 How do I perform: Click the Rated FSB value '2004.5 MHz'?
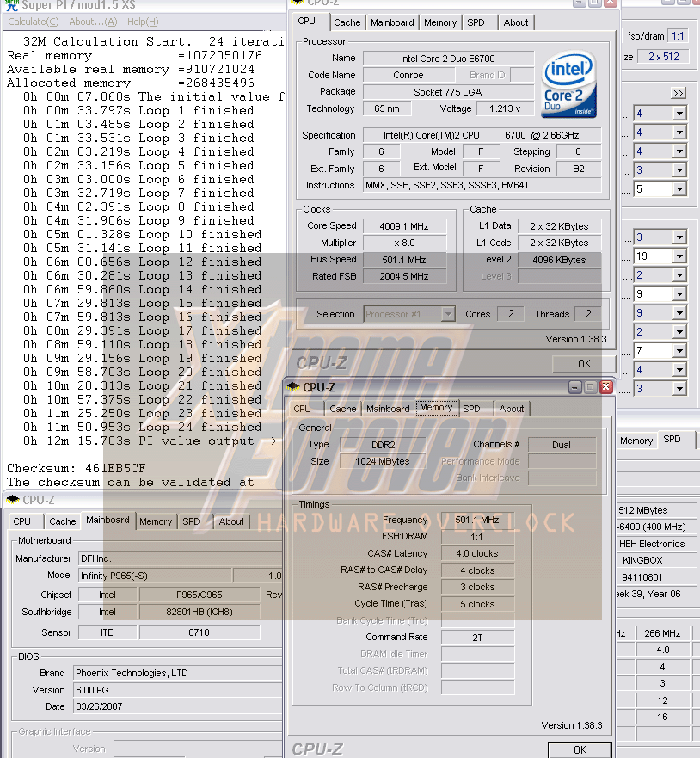[404, 276]
